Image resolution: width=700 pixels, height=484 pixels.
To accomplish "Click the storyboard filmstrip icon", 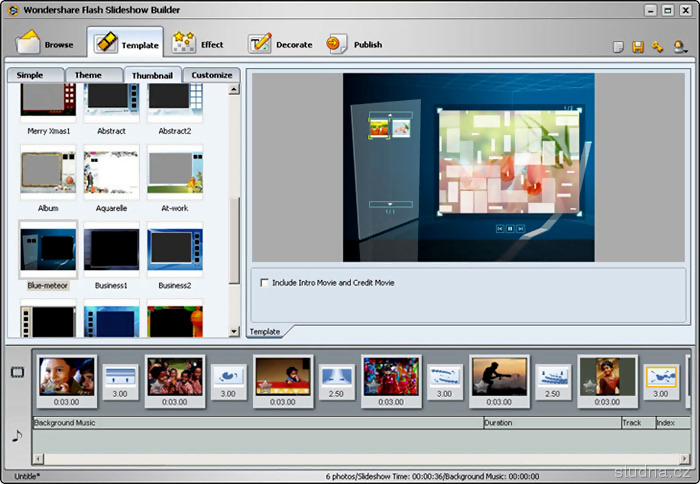I will (x=17, y=372).
